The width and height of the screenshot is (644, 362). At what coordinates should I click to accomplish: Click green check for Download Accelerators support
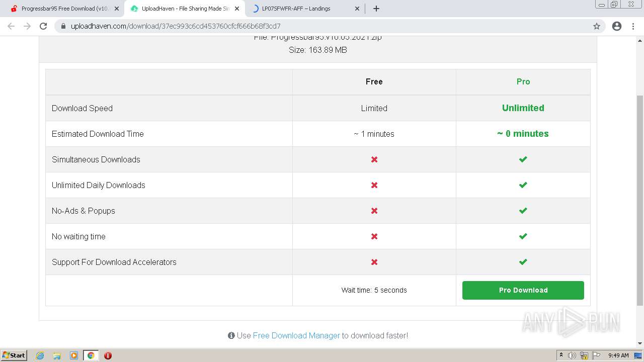pos(523,262)
